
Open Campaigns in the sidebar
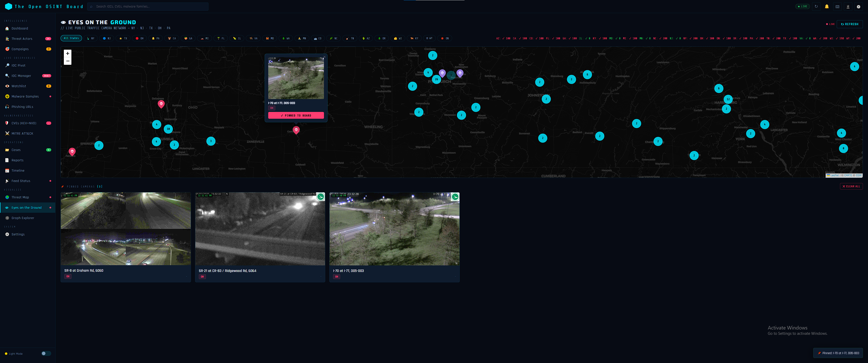(28, 49)
